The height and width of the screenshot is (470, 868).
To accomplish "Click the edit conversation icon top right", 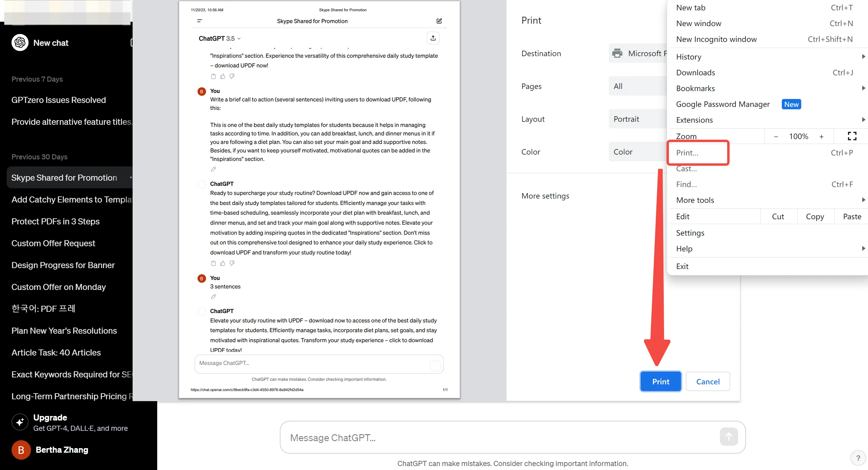I will (439, 21).
